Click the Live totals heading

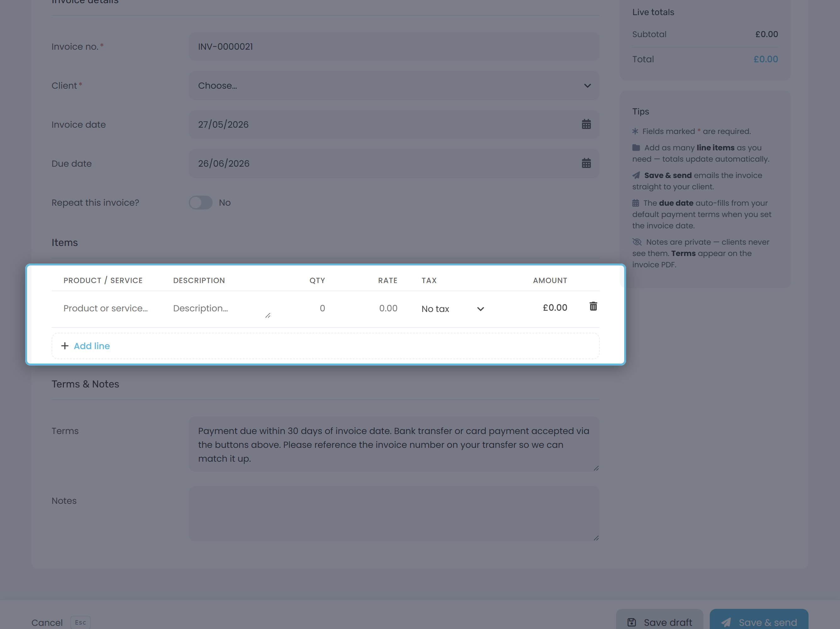[653, 12]
